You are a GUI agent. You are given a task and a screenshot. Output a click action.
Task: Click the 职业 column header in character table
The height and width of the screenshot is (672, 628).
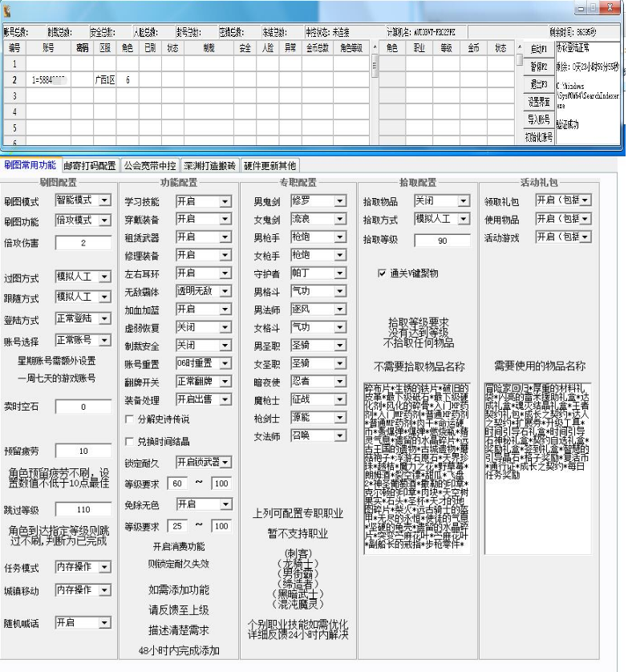click(x=419, y=48)
